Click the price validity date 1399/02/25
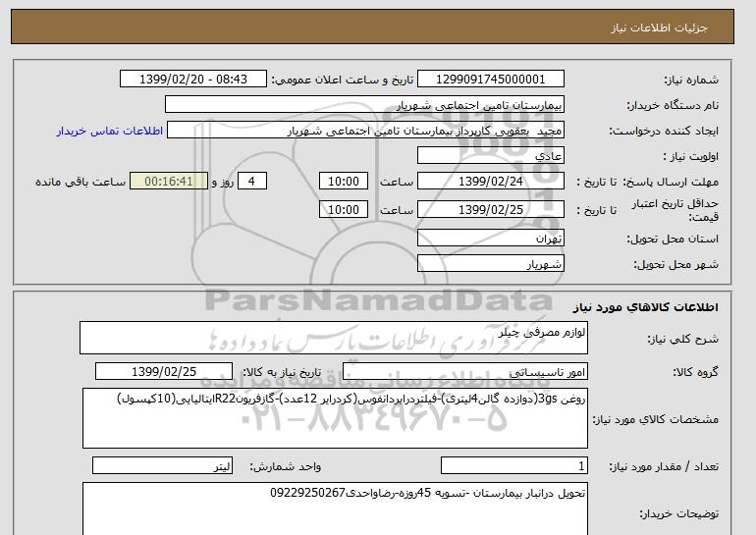The width and height of the screenshot is (756, 535). point(490,210)
